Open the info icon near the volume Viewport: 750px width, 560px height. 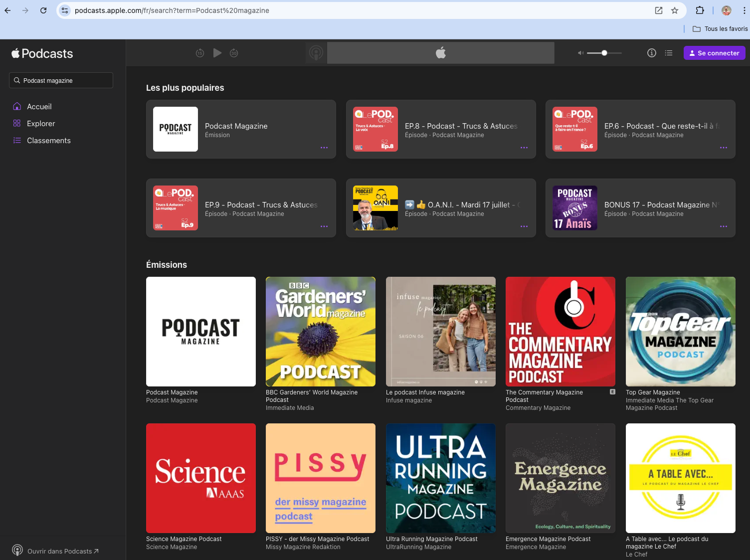click(x=651, y=52)
